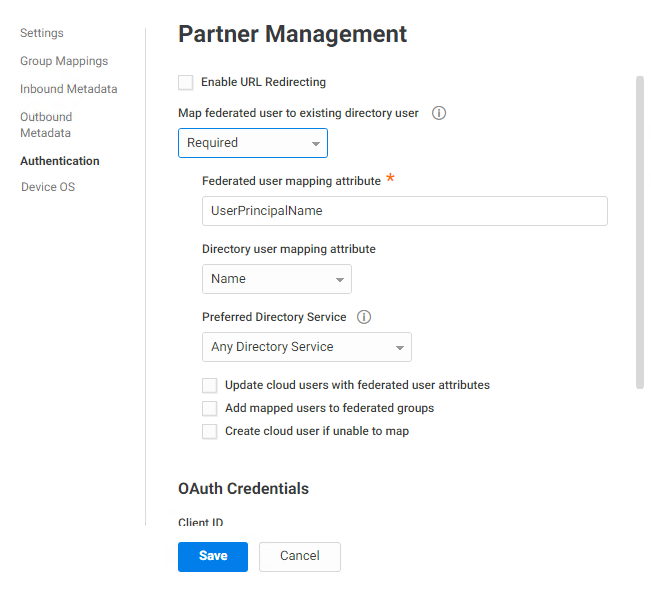This screenshot has height=591, width=651.
Task: Check Update cloud users with federated attributes
Action: pyautogui.click(x=210, y=385)
